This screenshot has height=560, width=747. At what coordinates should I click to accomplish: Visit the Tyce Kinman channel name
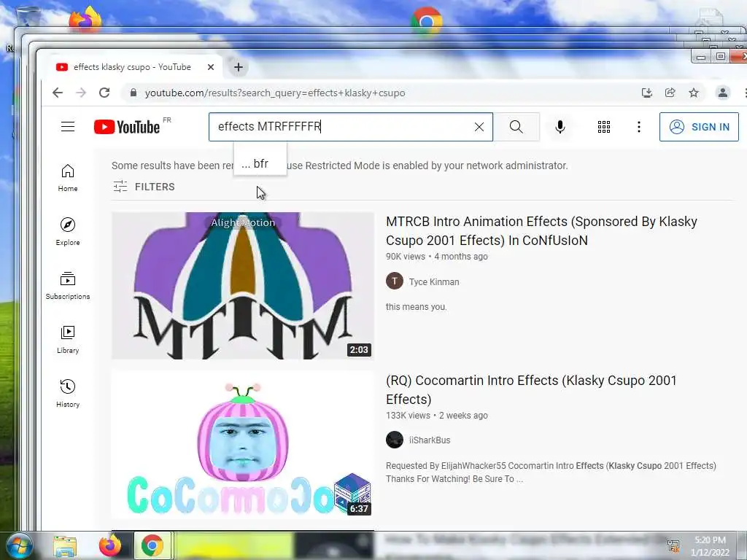[434, 282]
